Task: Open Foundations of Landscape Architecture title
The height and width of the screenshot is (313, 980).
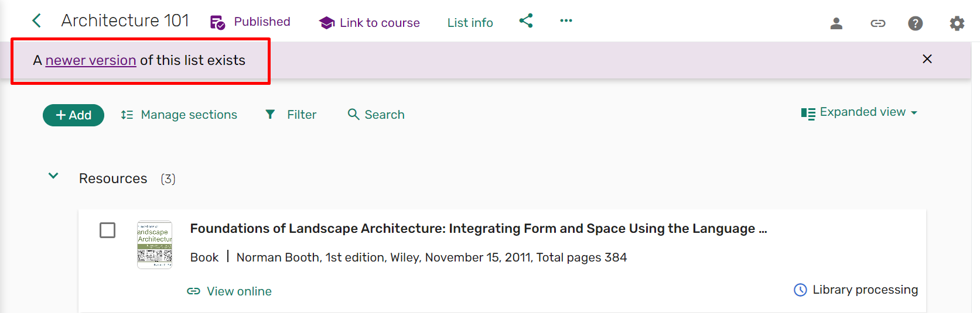Action: (479, 229)
